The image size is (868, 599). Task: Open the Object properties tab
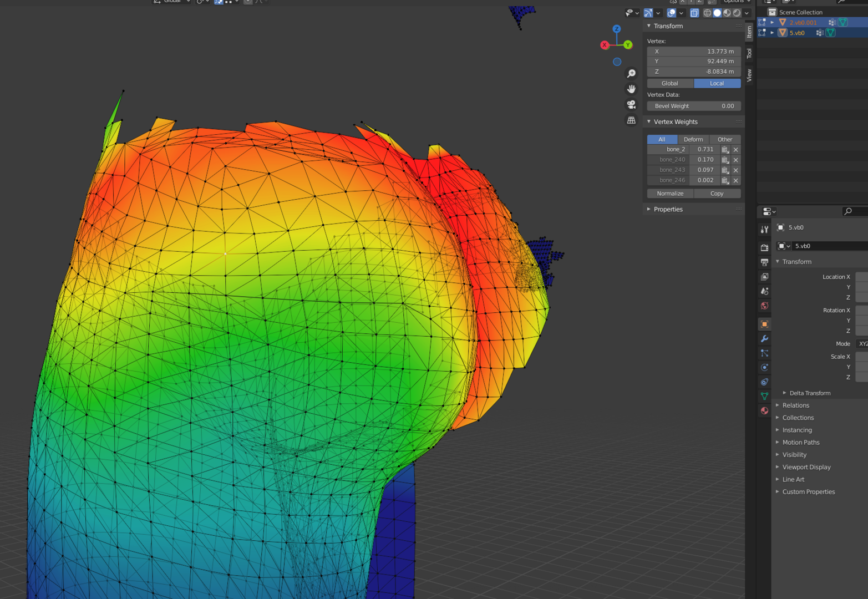(x=764, y=324)
